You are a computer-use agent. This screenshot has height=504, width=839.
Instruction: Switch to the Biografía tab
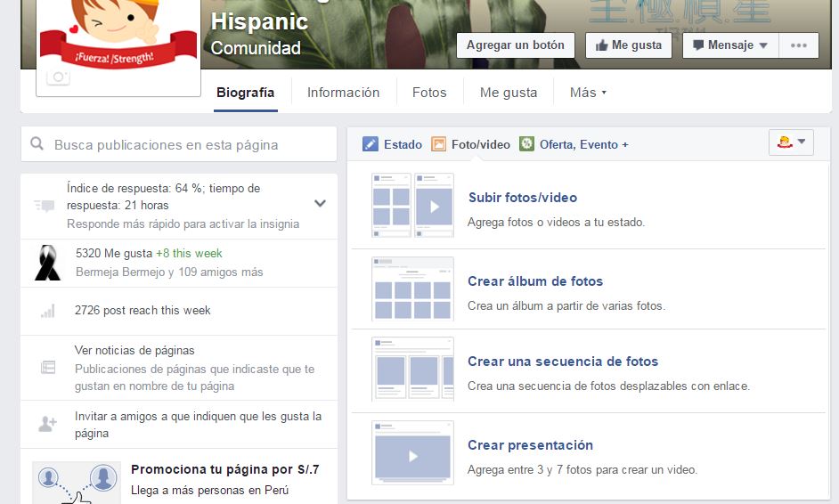point(245,93)
